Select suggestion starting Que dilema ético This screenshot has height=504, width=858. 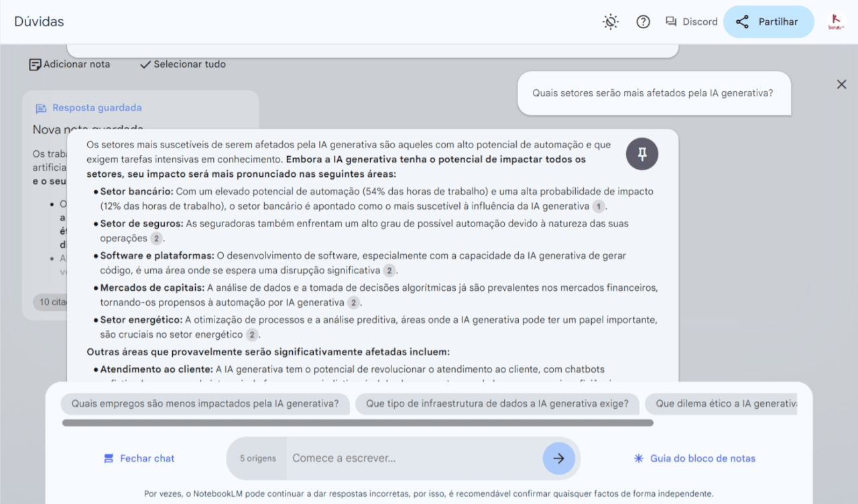click(x=721, y=403)
